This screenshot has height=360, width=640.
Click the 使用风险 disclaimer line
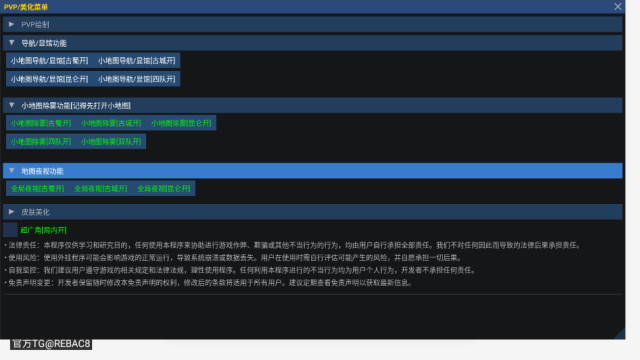tap(233, 258)
